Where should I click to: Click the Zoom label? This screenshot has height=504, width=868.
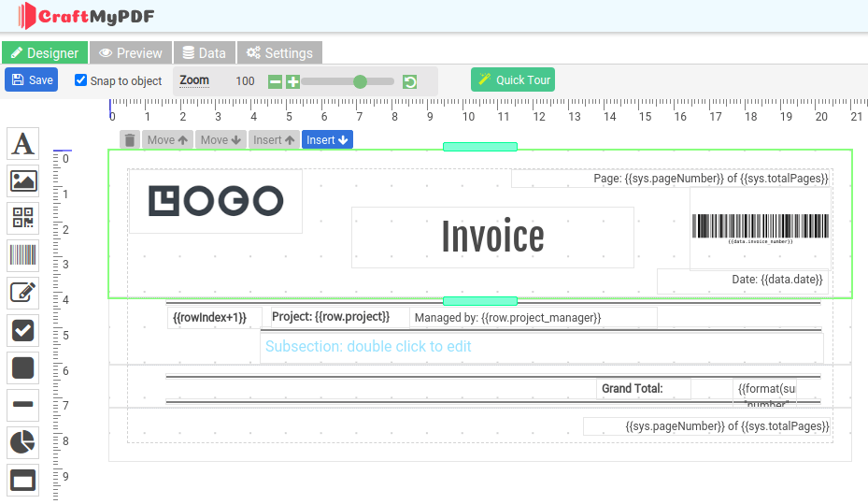click(x=194, y=80)
